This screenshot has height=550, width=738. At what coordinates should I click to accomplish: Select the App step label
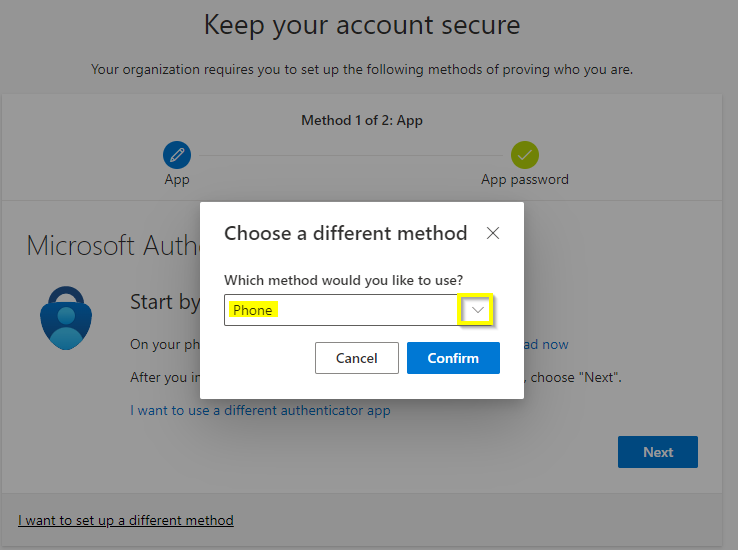tap(177, 180)
